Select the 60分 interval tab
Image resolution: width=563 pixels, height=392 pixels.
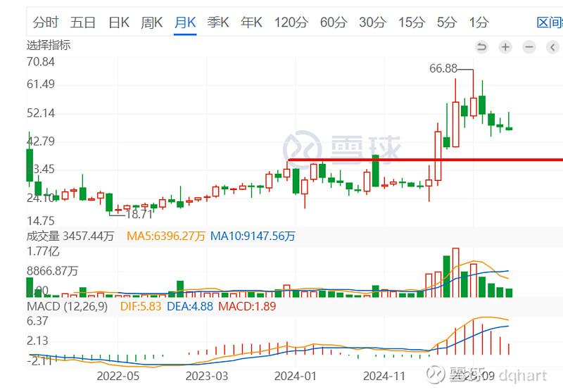(334, 23)
